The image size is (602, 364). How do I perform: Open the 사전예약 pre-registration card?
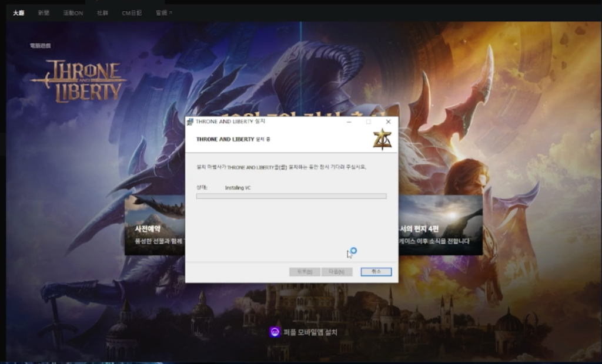(x=155, y=225)
